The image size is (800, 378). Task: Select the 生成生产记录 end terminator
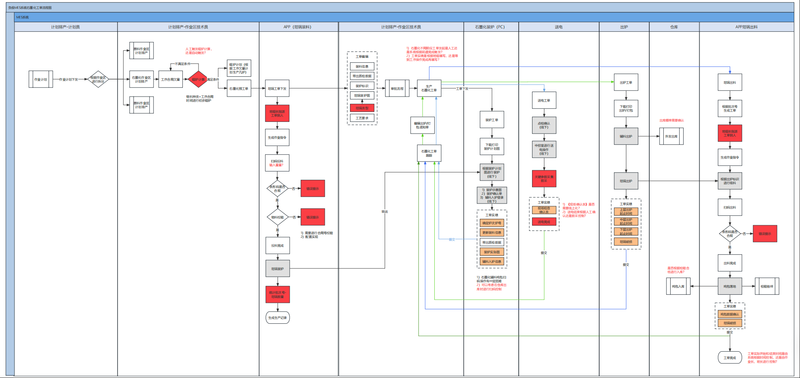[277, 317]
